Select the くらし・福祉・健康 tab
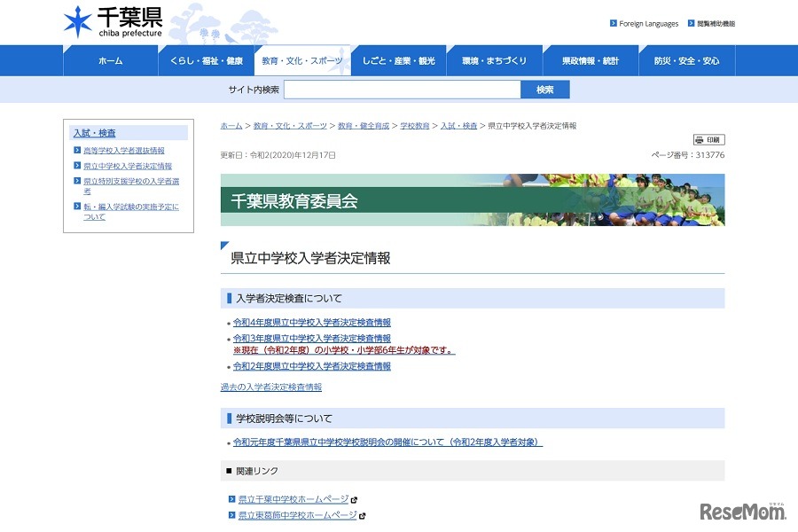798x532 pixels. tap(207, 61)
